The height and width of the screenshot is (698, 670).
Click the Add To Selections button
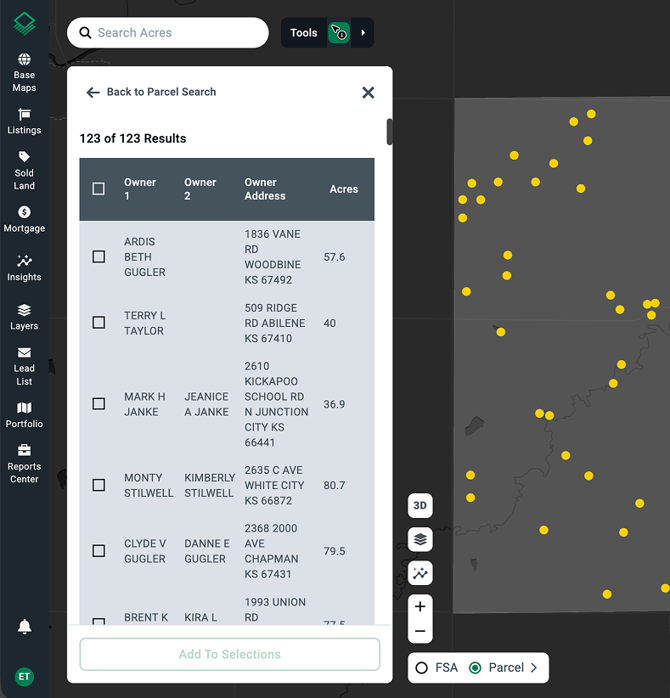click(230, 654)
